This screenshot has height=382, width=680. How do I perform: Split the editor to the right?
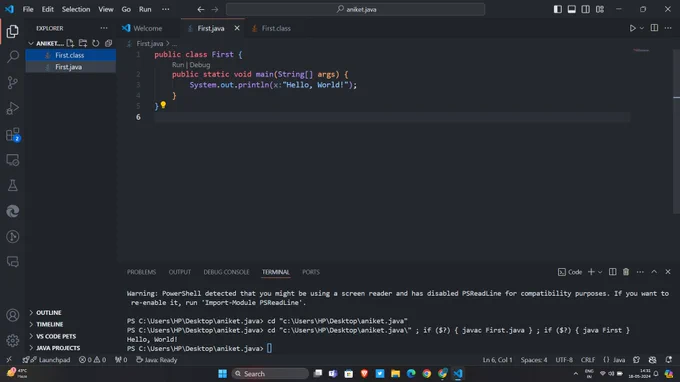(x=654, y=28)
